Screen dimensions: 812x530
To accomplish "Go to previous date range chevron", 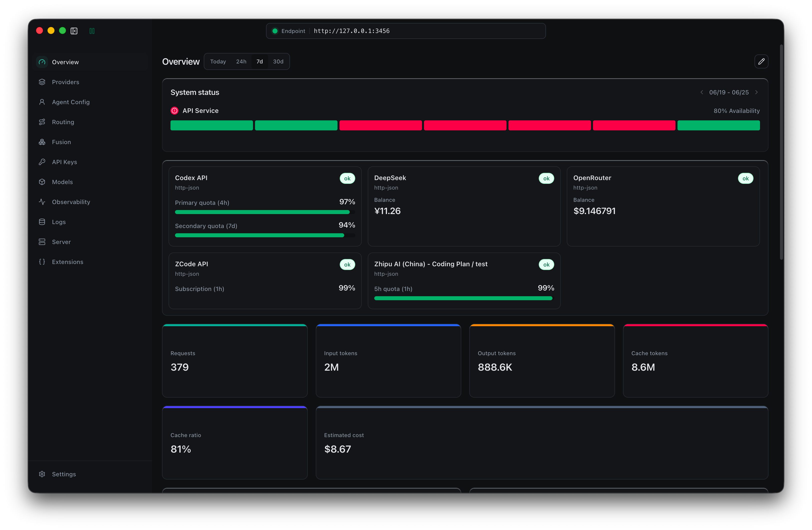I will (x=701, y=92).
